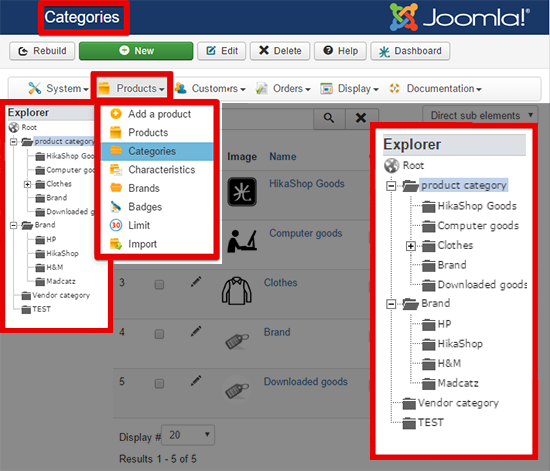Open the Products menu in menu bar
The height and width of the screenshot is (471, 550).
pyautogui.click(x=132, y=88)
